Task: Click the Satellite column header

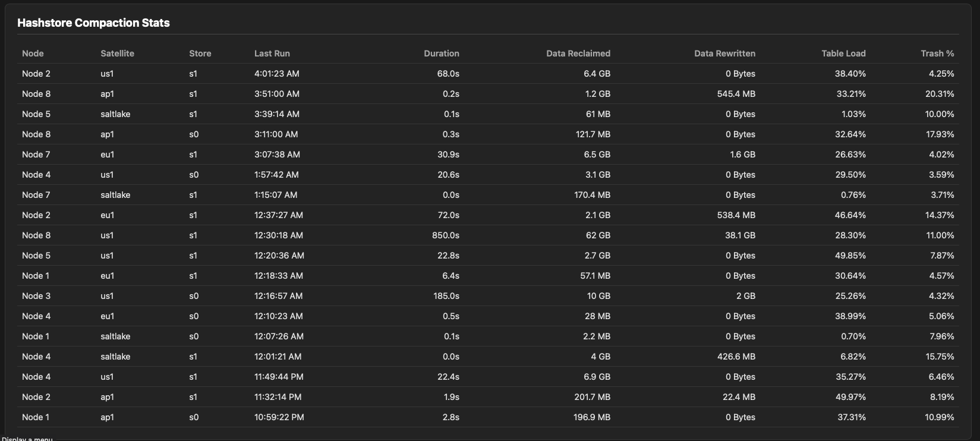Action: (117, 53)
